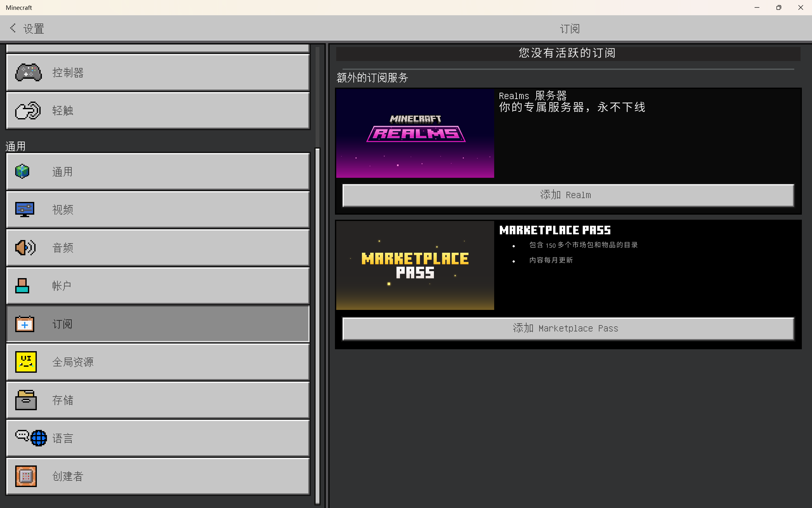The image size is (812, 508).
Task: Click the touch hand icon for 轻触
Action: (x=28, y=110)
